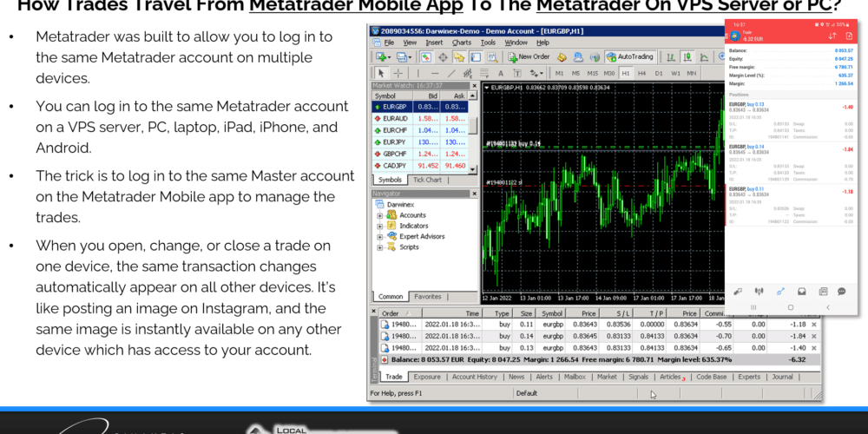
Task: Close the Market Watch panel
Action: pos(474,86)
